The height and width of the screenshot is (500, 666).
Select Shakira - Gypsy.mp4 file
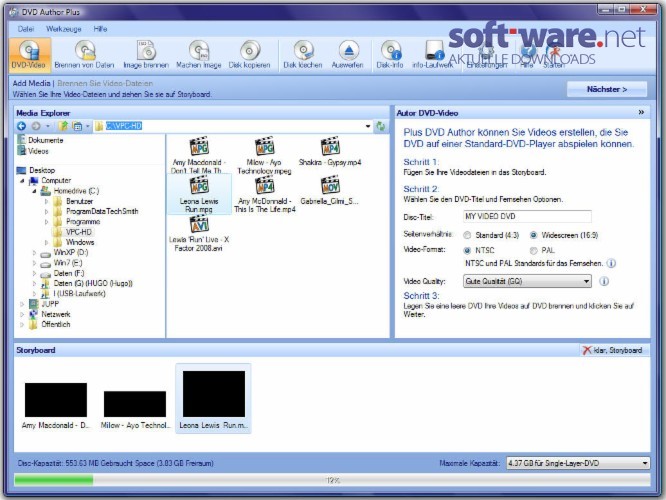(x=330, y=152)
